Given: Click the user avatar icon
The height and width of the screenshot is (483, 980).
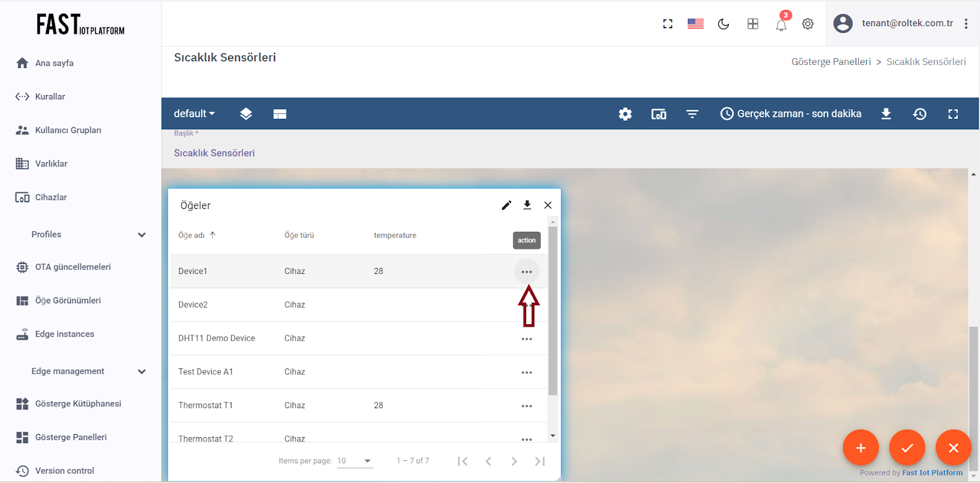Looking at the screenshot, I should point(843,23).
